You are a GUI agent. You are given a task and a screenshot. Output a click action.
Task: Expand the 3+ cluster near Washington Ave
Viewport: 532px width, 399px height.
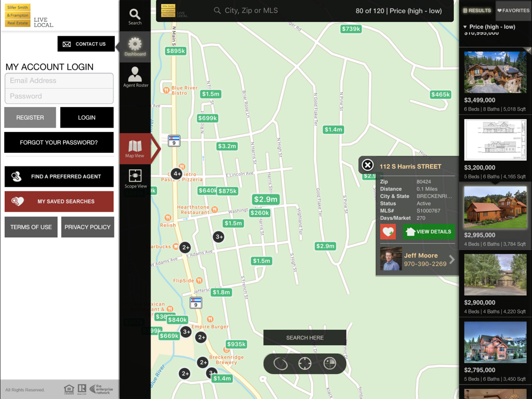point(219,237)
